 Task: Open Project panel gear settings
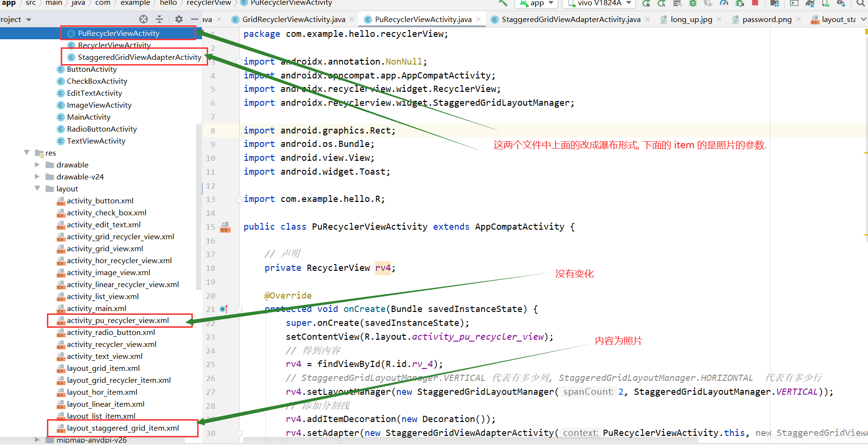[x=179, y=19]
